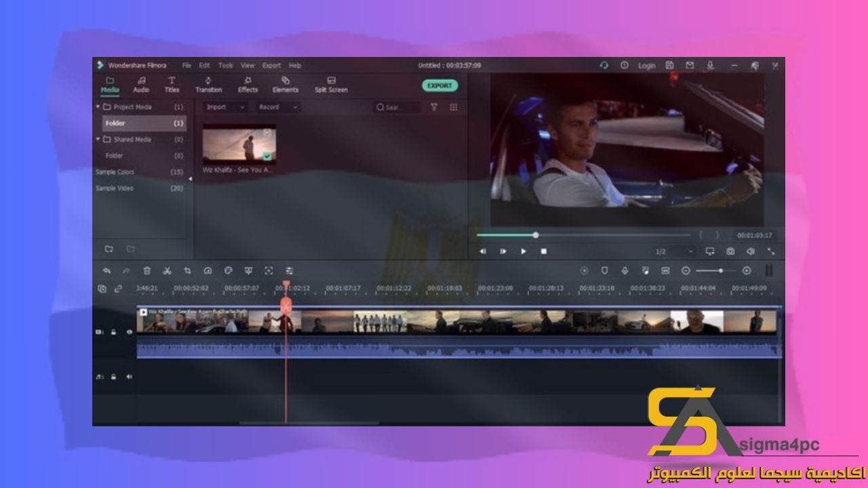This screenshot has height=488, width=868.
Task: Click the green EXPORT button
Action: tap(439, 86)
